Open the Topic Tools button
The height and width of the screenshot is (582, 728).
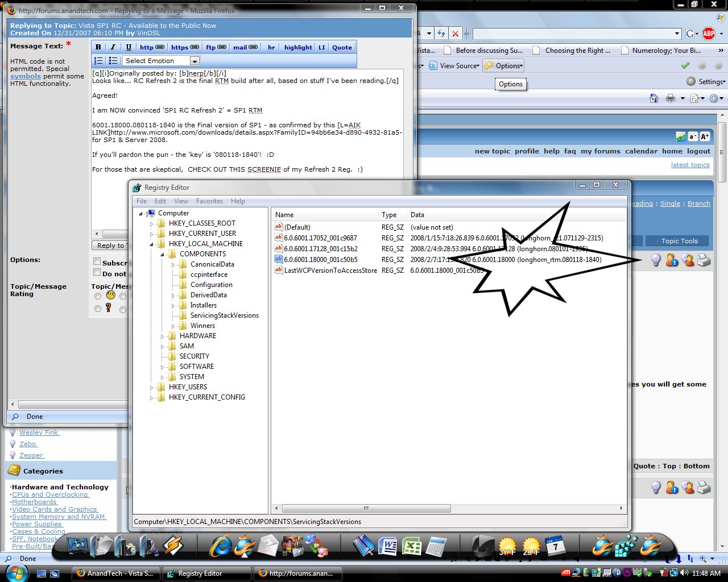click(679, 241)
